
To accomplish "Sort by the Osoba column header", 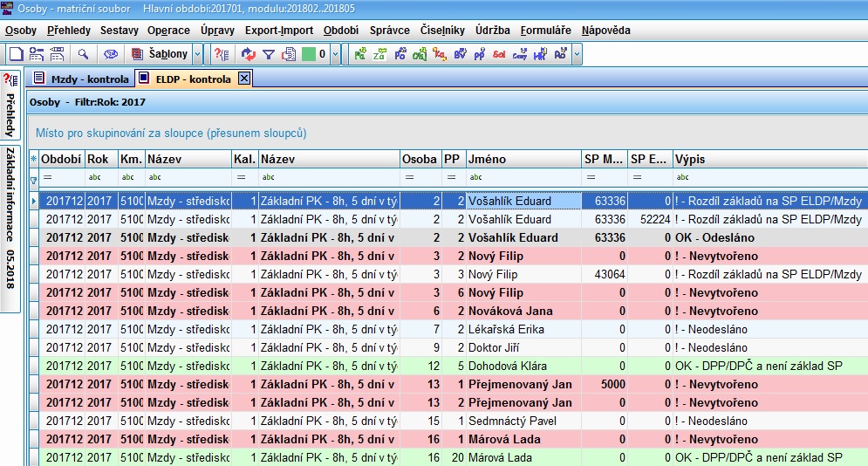I will (420, 160).
